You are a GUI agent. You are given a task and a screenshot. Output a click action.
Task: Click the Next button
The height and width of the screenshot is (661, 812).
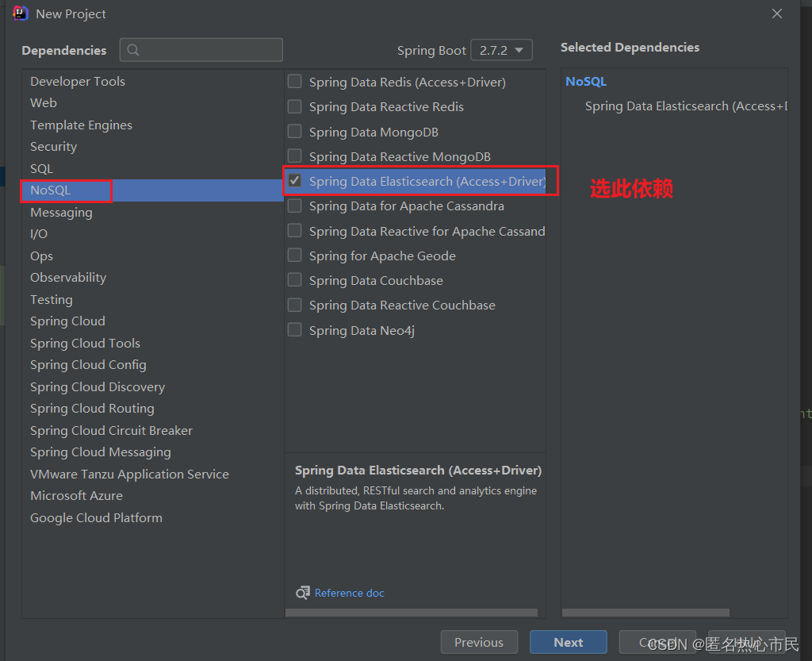coord(568,642)
